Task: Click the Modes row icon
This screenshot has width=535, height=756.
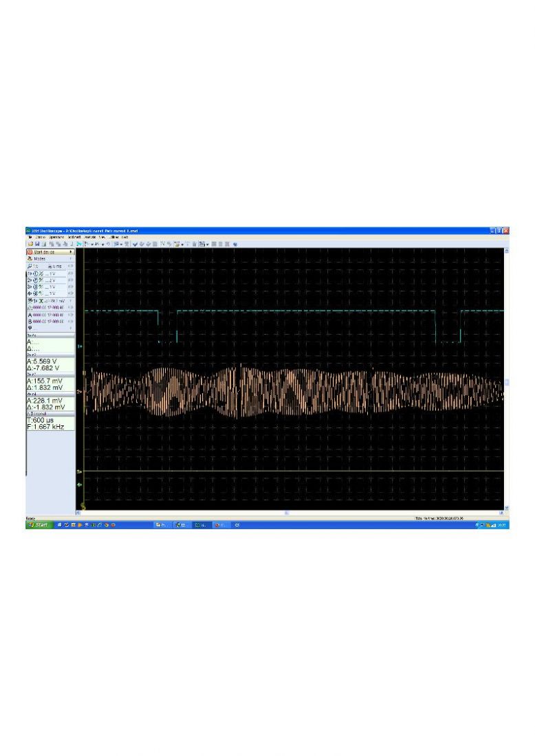Action: click(30, 259)
